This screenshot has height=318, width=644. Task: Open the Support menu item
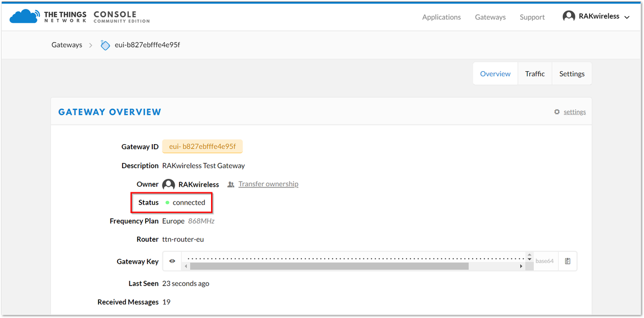coord(533,17)
